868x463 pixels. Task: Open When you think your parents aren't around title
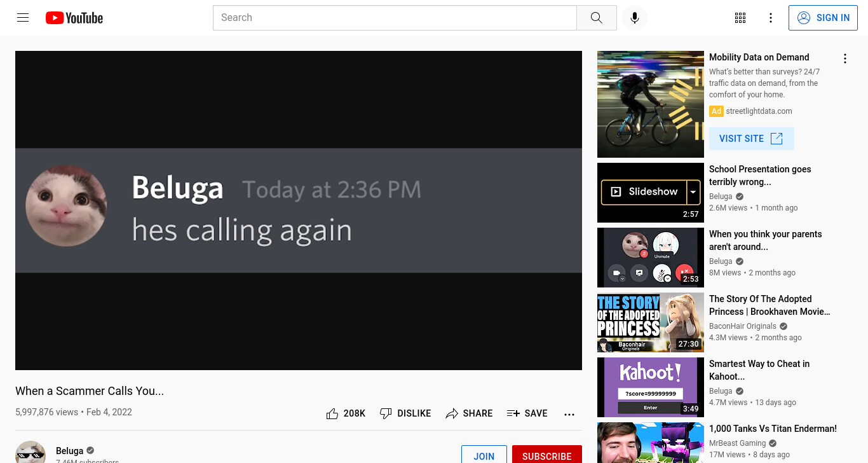click(x=765, y=240)
